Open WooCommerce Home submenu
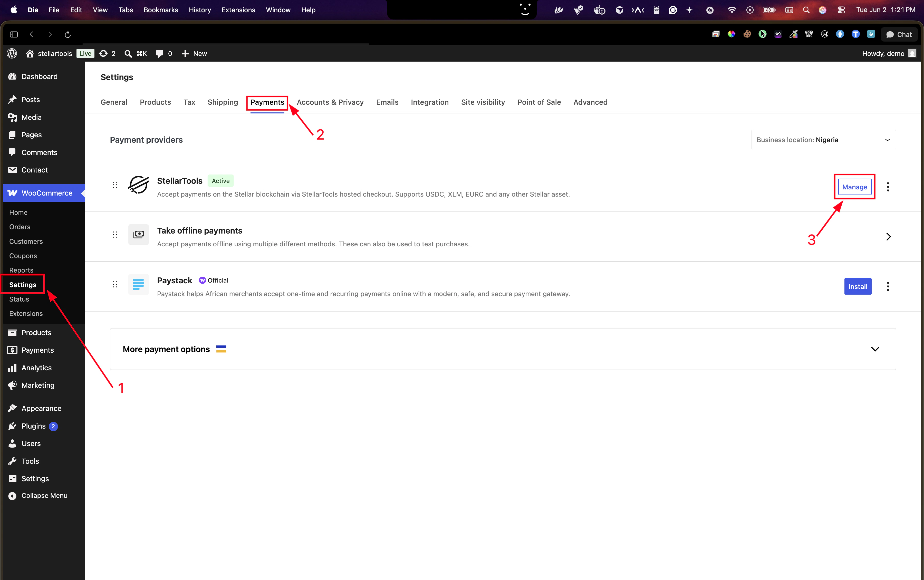 coord(18,212)
